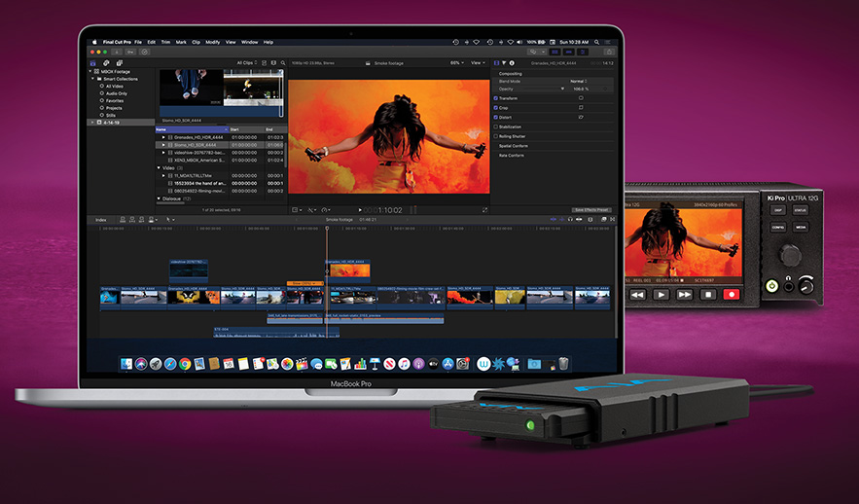The image size is (859, 504).
Task: Open the Clip menu
Action: [196, 42]
